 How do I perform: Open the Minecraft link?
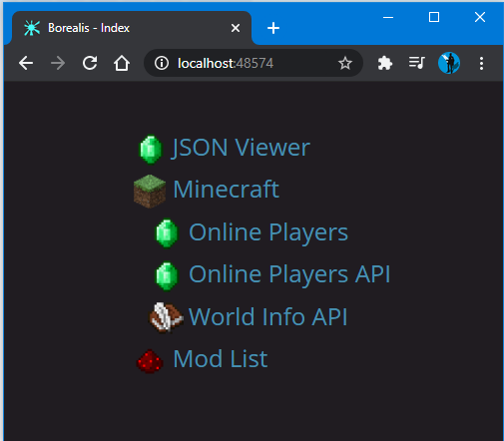pos(227,190)
